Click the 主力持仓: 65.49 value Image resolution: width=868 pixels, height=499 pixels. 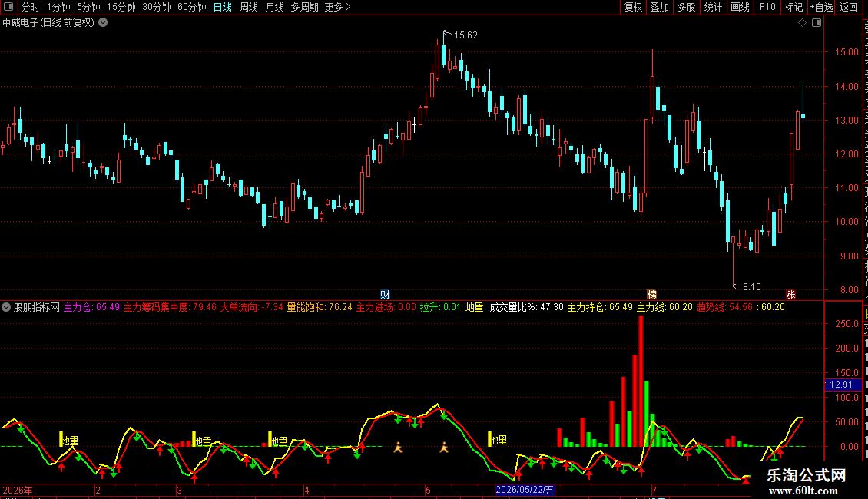[x=600, y=307]
